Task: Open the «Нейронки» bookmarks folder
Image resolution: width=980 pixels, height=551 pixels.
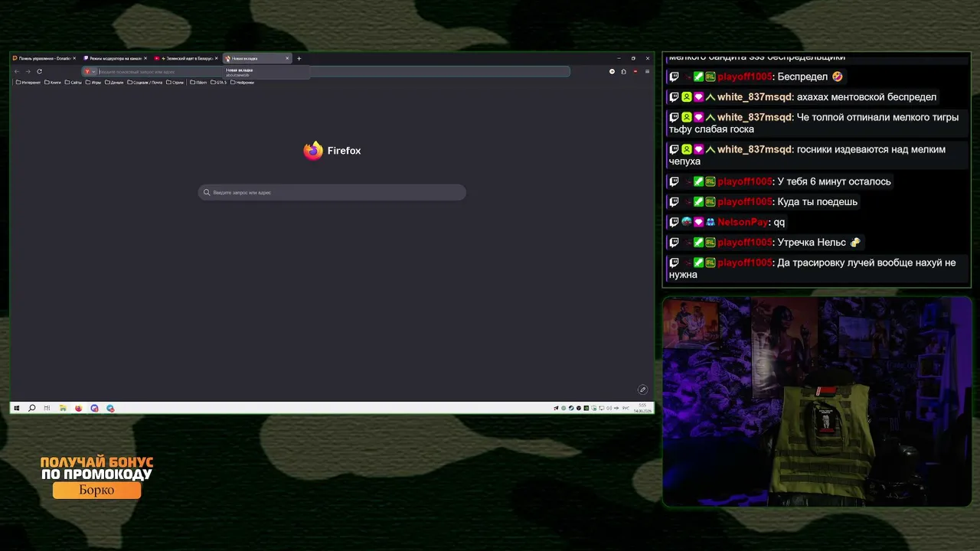Action: [243, 83]
